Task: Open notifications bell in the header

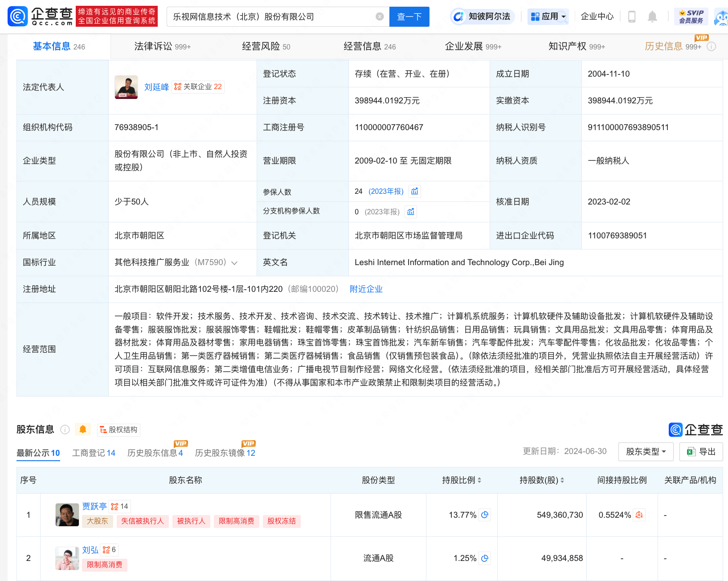Action: click(652, 16)
